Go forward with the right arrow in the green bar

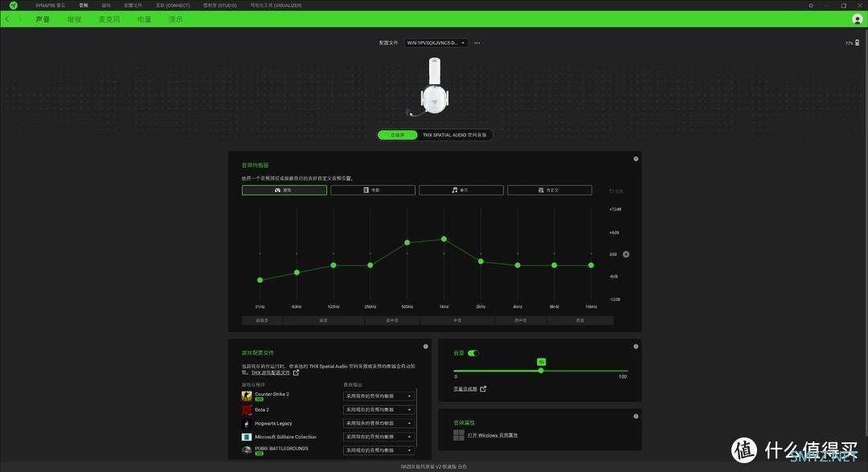20,19
